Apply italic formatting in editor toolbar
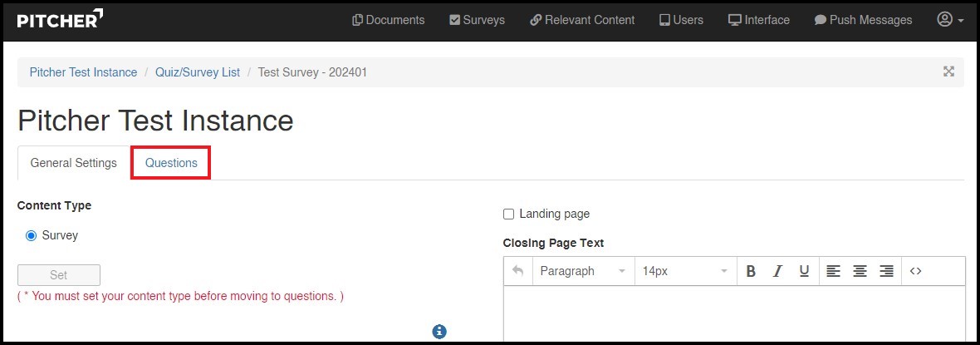Image resolution: width=980 pixels, height=345 pixels. [778, 271]
